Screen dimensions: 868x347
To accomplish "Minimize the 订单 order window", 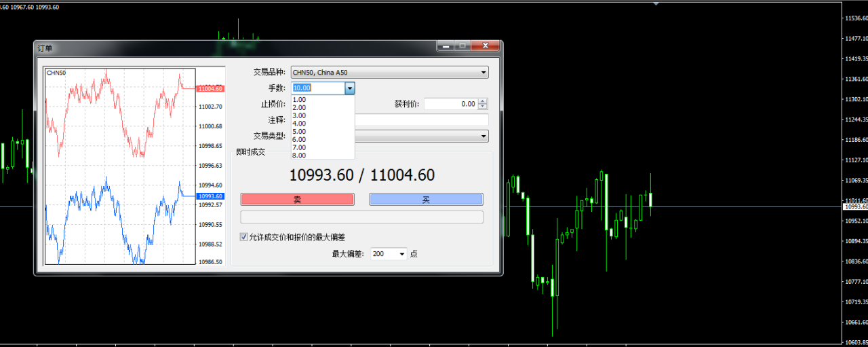I will coord(445,46).
